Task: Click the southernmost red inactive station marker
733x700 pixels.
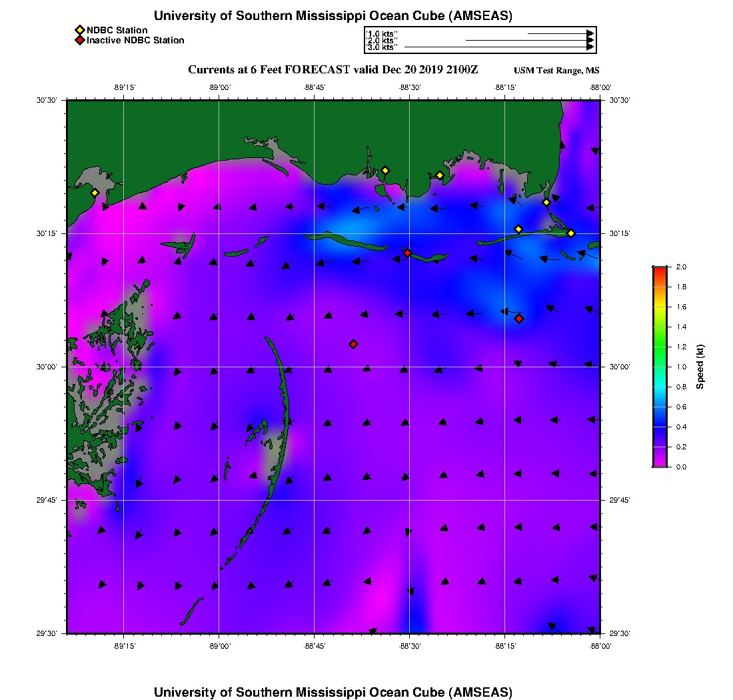Action: click(x=353, y=344)
